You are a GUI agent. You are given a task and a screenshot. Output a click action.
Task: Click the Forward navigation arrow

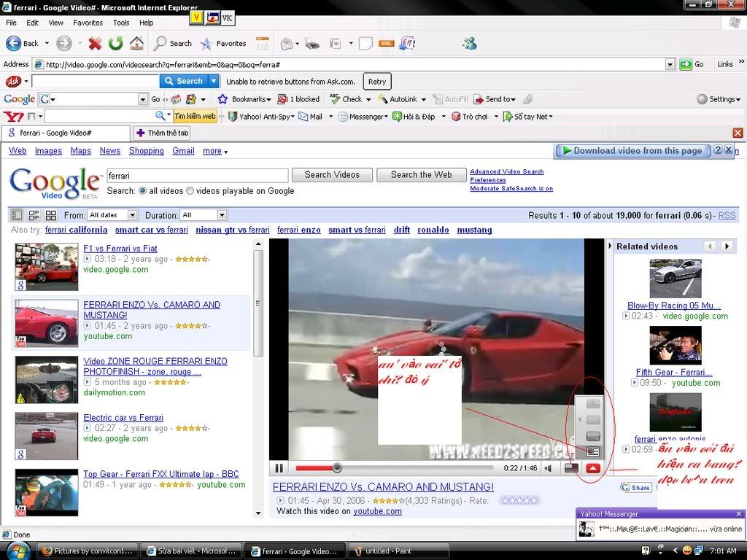[64, 43]
